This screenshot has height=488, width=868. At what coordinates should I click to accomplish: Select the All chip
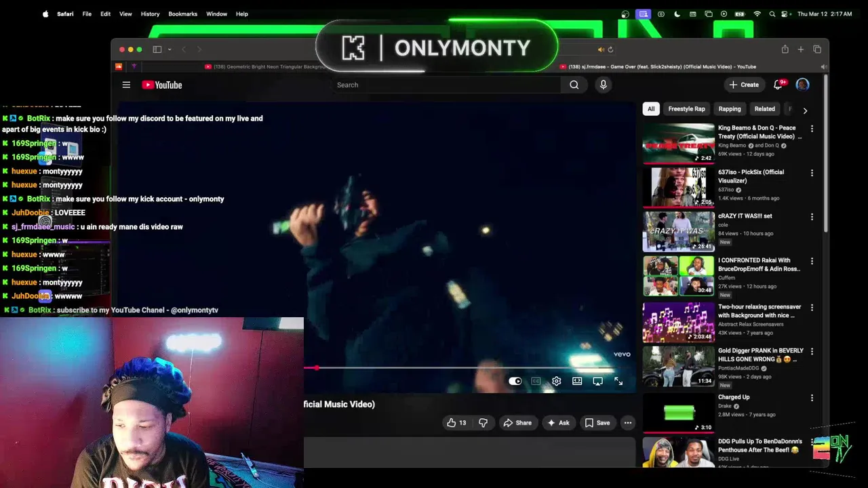coord(651,109)
